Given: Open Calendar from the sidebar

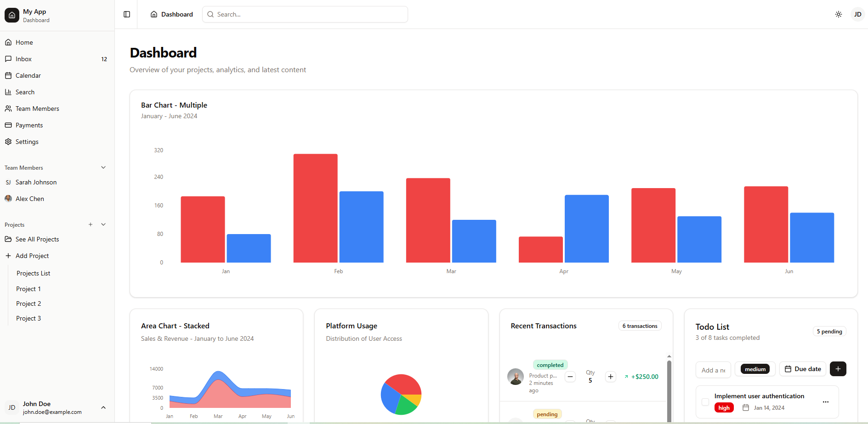Looking at the screenshot, I should click(x=57, y=75).
